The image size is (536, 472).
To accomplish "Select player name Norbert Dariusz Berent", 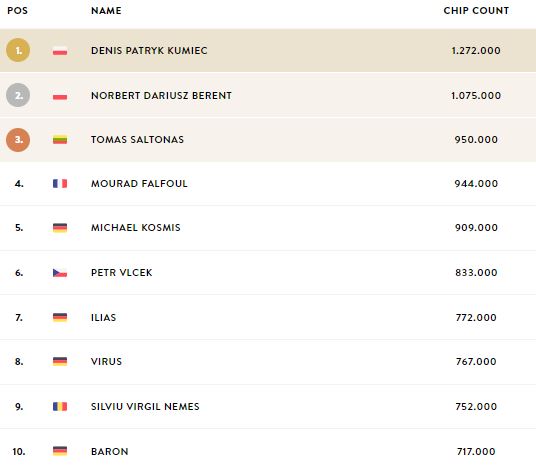I will pos(161,95).
